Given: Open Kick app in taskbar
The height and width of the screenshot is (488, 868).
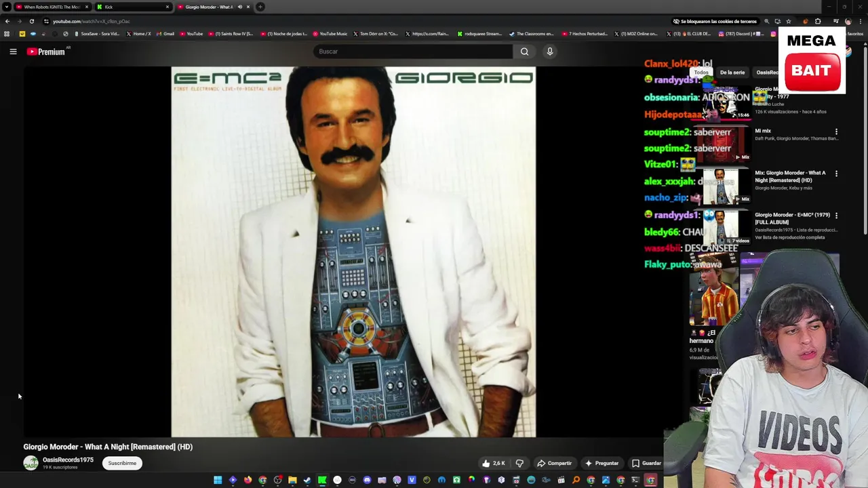Looking at the screenshot, I should click(x=322, y=480).
